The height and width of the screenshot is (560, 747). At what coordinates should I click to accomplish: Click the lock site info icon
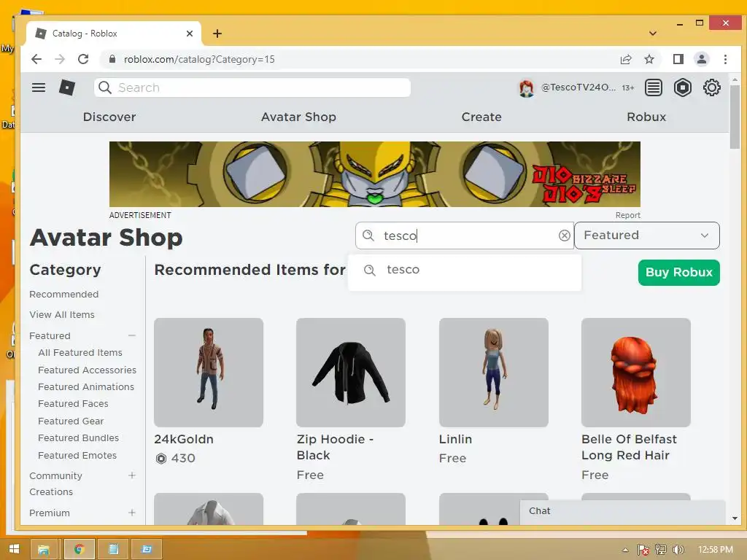pyautogui.click(x=112, y=59)
